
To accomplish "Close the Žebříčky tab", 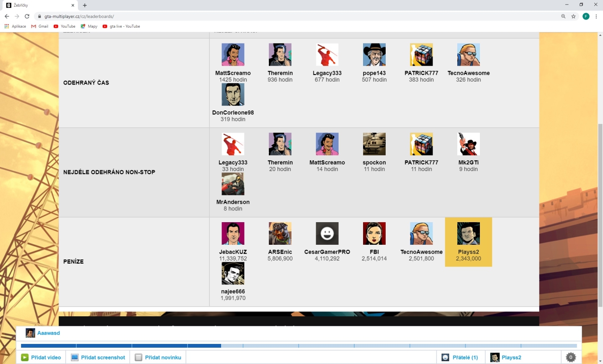I will pos(73,5).
